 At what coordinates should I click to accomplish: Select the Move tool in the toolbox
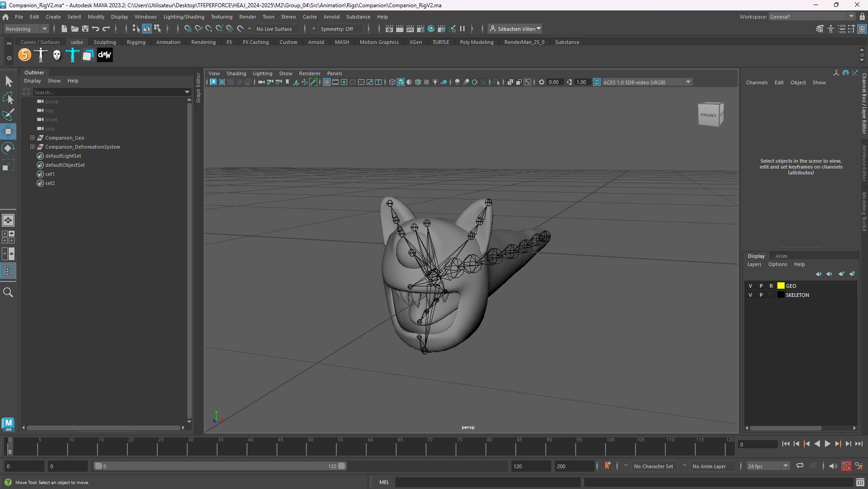pyautogui.click(x=8, y=132)
